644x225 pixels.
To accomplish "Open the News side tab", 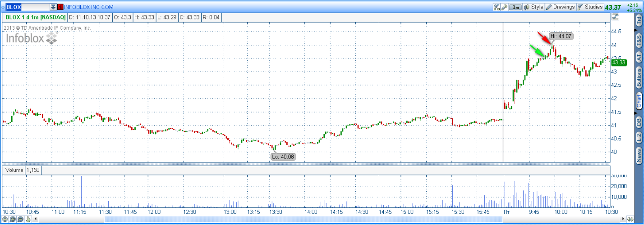I will pyautogui.click(x=639, y=156).
